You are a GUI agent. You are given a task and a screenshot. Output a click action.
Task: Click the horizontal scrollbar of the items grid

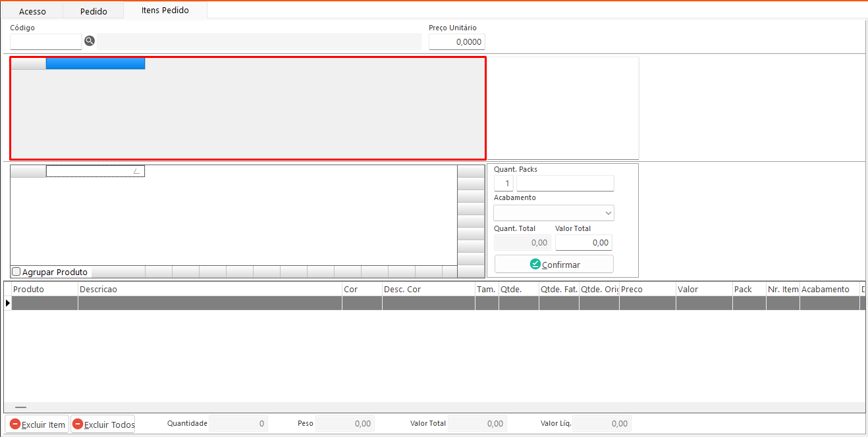click(x=21, y=408)
